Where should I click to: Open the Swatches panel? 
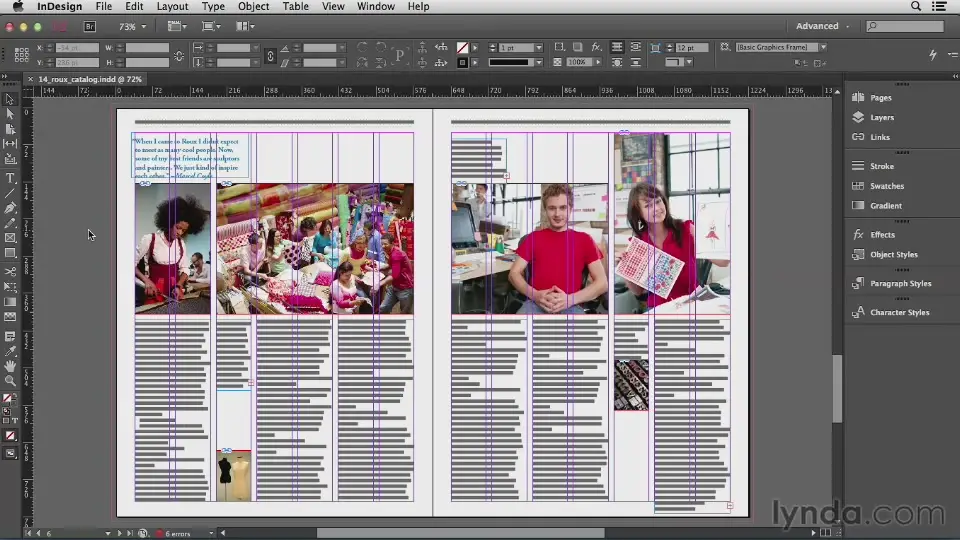click(886, 186)
